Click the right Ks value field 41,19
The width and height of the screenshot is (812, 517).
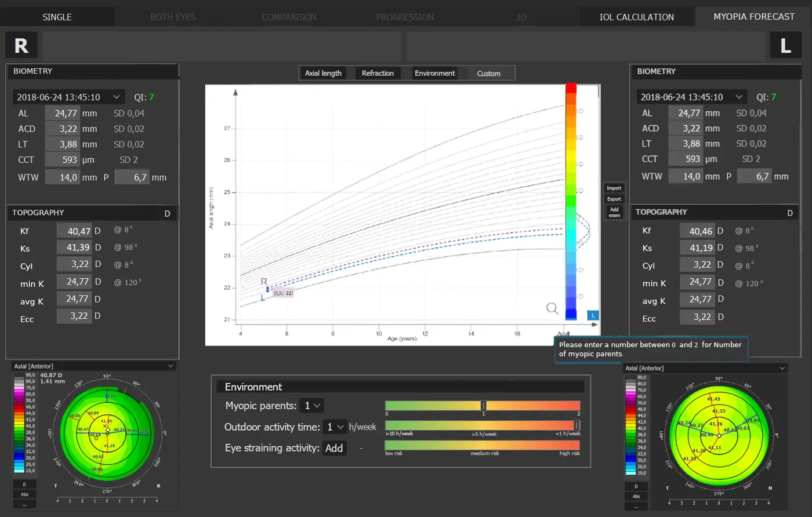tap(697, 247)
